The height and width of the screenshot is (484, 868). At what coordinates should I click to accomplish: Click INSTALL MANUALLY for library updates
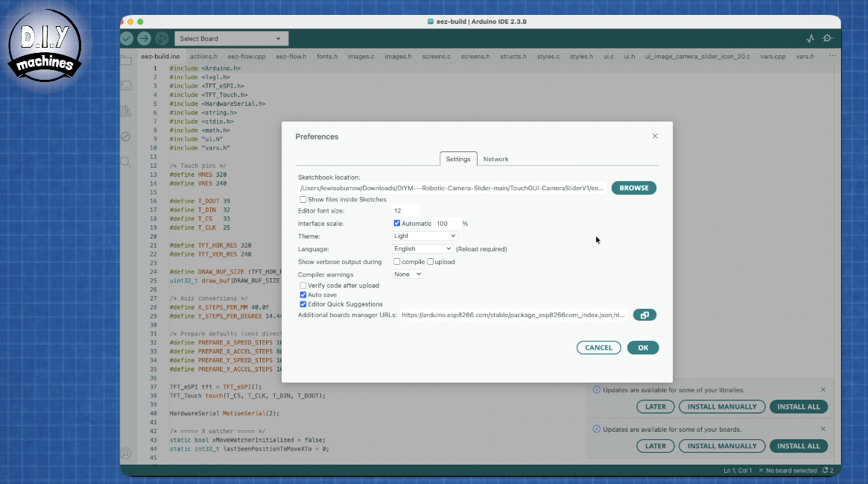722,406
